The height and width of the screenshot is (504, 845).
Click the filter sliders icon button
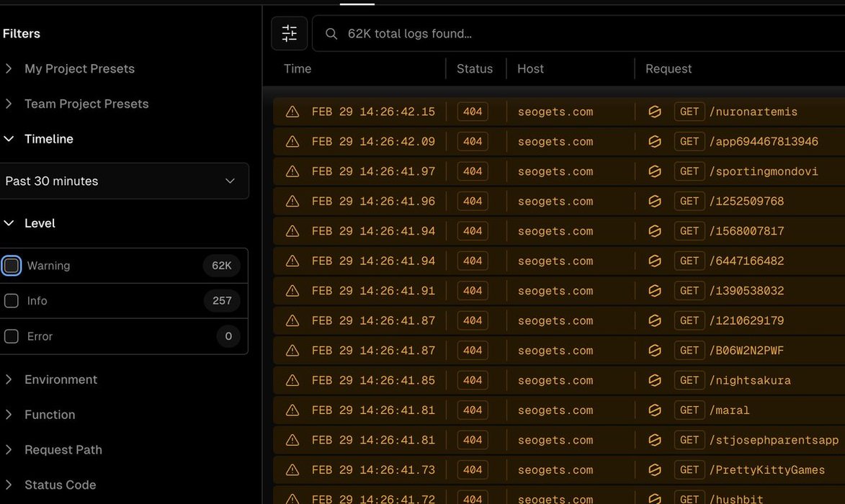(x=289, y=33)
